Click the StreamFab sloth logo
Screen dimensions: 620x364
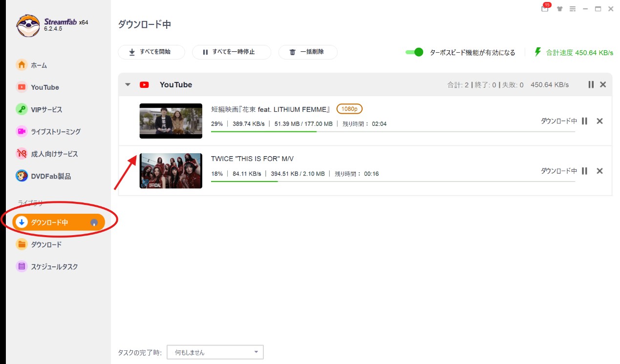tap(28, 25)
